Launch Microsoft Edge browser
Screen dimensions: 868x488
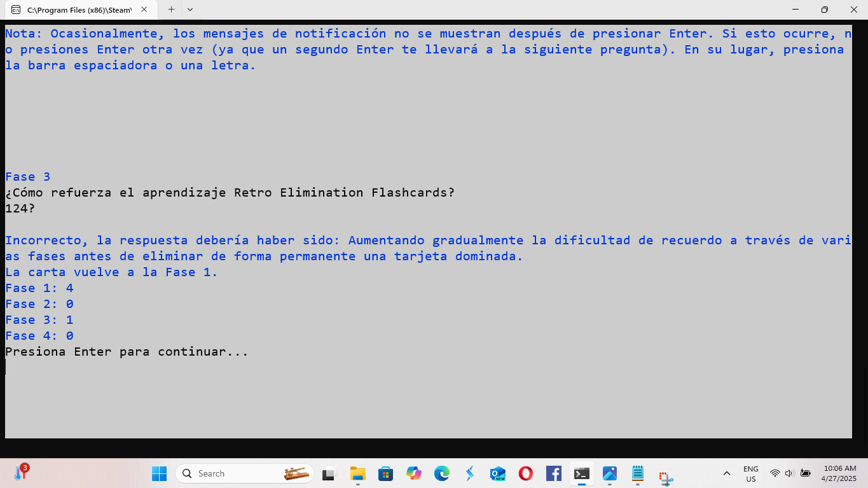(441, 473)
